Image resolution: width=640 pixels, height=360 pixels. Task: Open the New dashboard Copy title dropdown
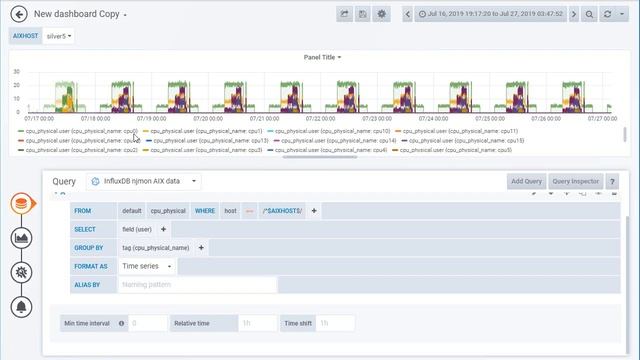(80, 14)
